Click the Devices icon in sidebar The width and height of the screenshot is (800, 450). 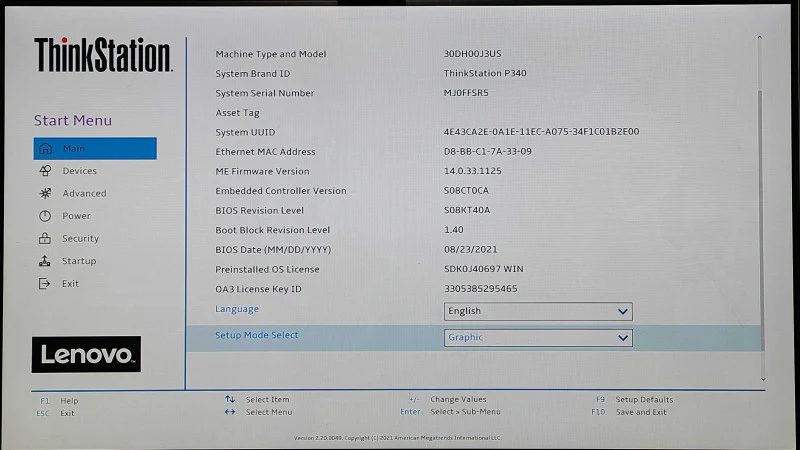point(45,171)
